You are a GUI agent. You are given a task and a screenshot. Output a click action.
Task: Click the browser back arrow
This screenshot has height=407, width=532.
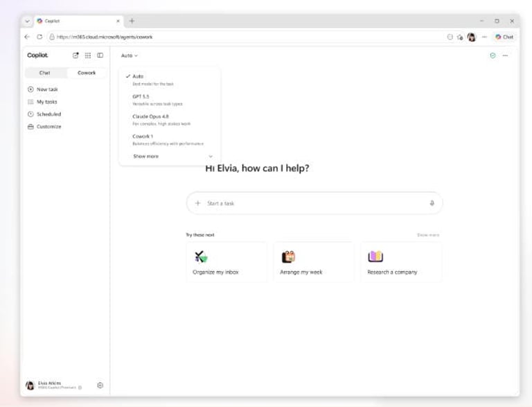coord(28,37)
